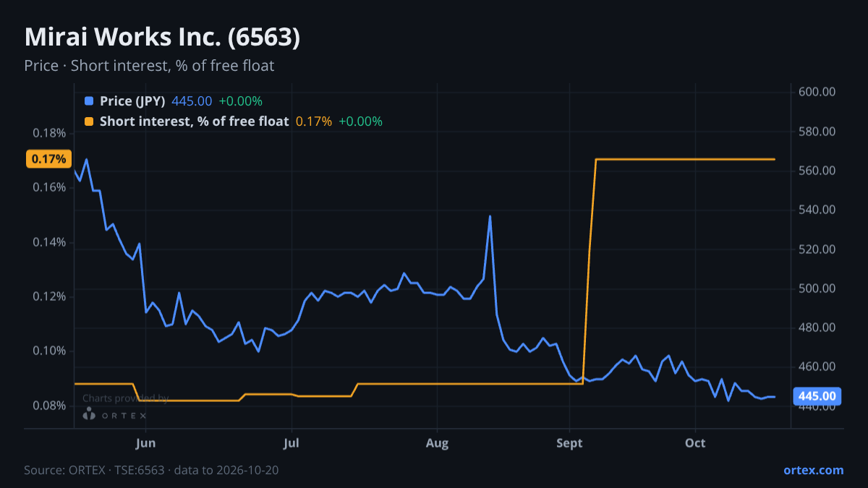Click the 600.00 right axis label
The height and width of the screenshot is (488, 868).
pyautogui.click(x=817, y=92)
